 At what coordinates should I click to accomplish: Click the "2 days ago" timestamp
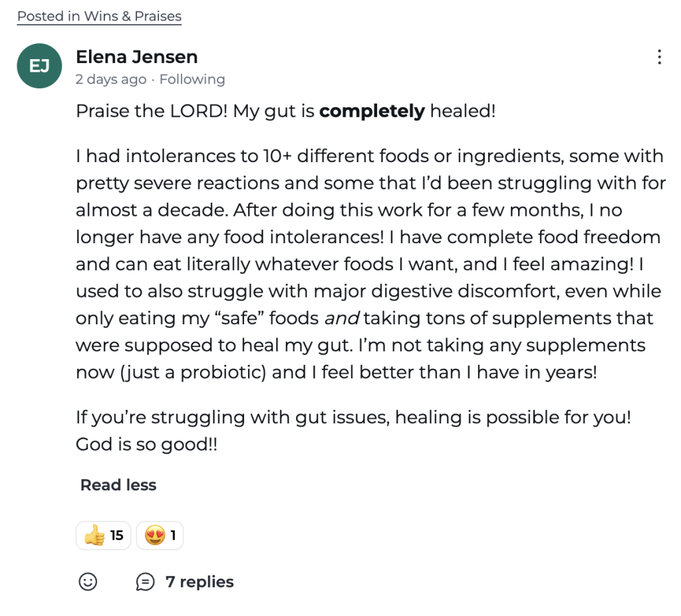coord(110,80)
